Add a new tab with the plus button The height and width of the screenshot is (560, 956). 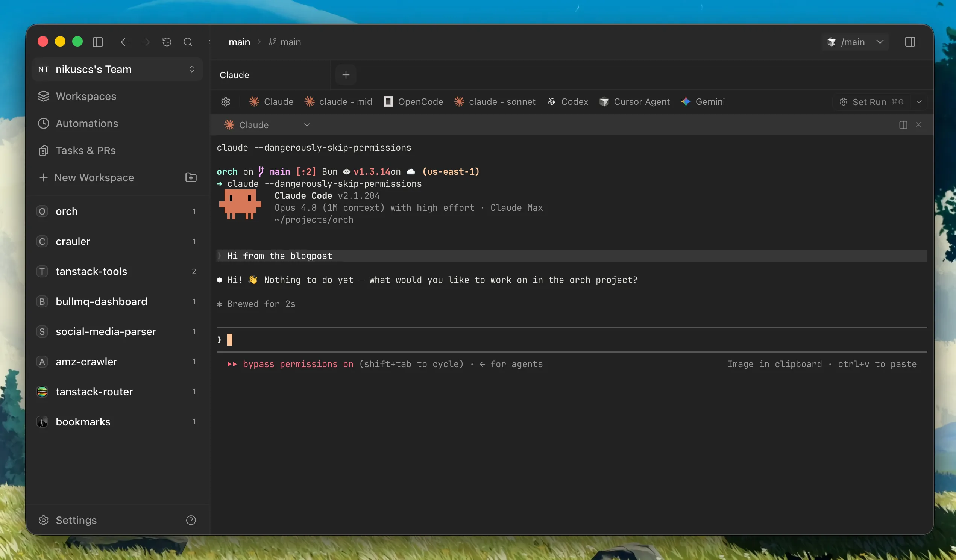coord(346,75)
